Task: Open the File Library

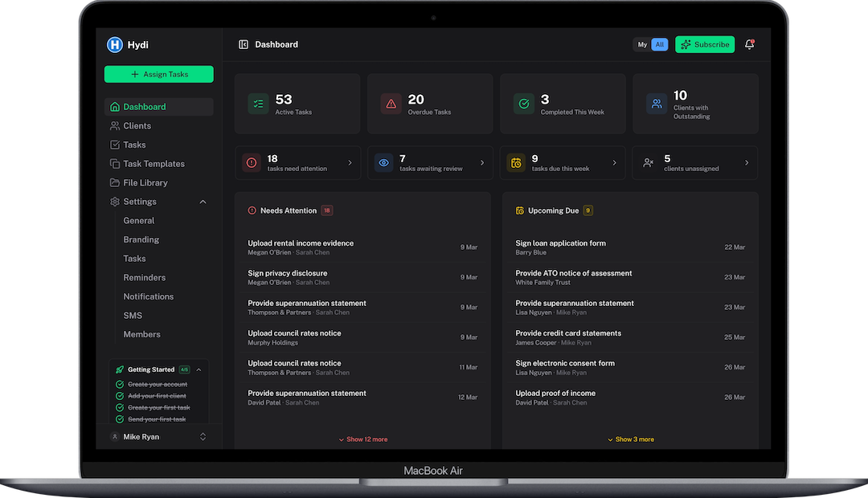Action: [116, 182]
